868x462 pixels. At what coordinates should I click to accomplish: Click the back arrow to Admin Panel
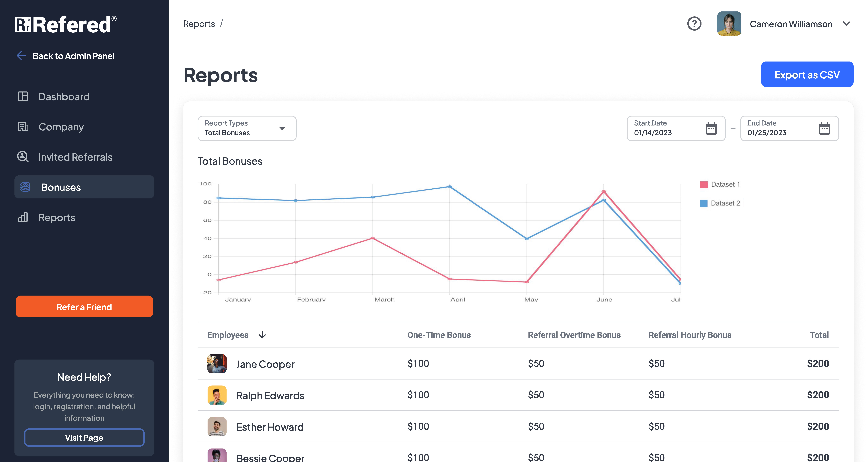(21, 56)
